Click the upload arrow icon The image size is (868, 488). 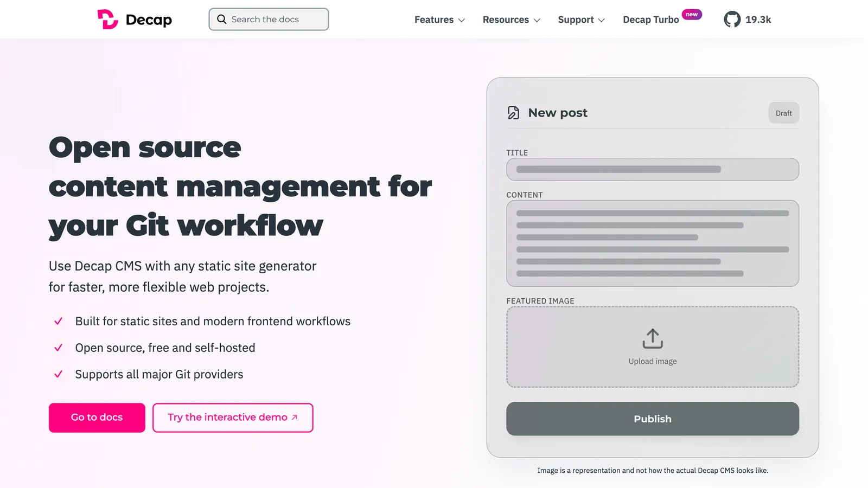coord(653,338)
